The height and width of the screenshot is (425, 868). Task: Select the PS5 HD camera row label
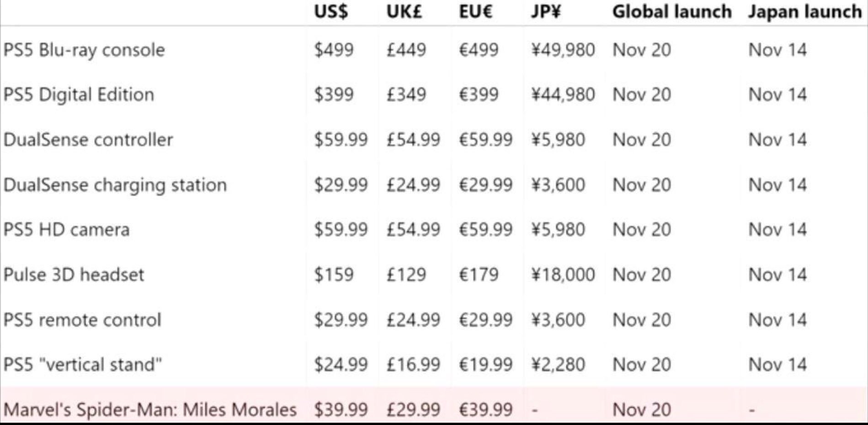point(66,229)
